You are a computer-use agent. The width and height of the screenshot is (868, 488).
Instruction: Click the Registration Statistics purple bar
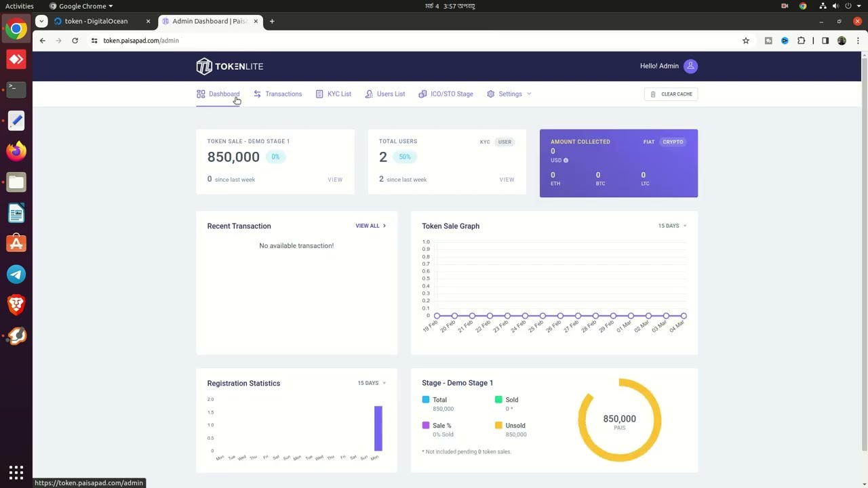378,428
